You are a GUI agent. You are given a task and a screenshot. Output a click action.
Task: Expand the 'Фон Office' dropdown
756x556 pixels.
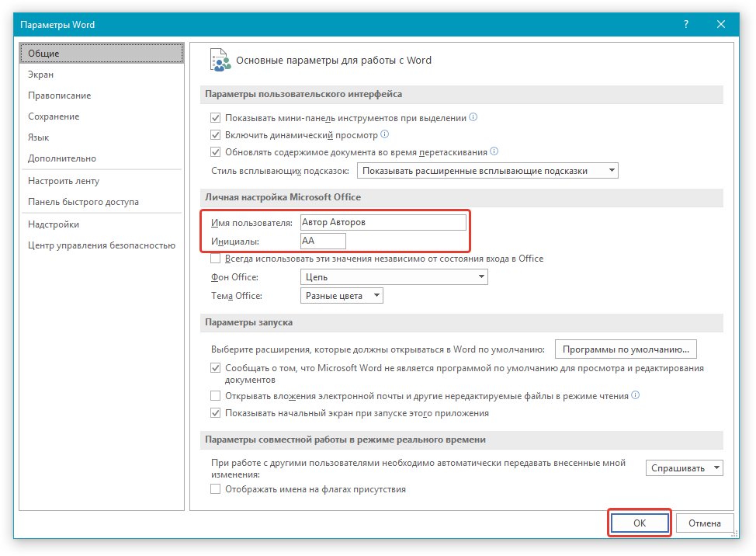pyautogui.click(x=394, y=277)
